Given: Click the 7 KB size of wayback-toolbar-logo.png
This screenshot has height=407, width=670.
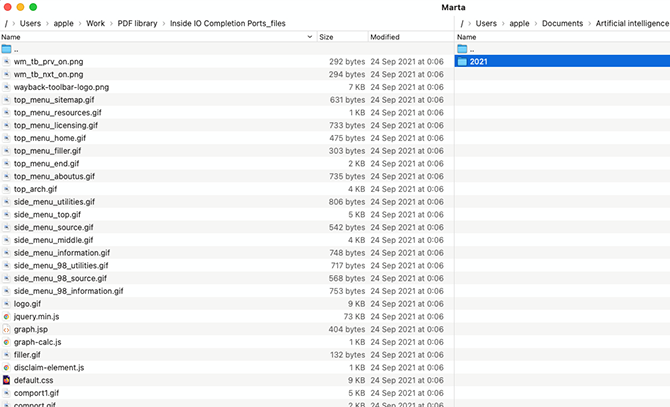Looking at the screenshot, I should 357,87.
